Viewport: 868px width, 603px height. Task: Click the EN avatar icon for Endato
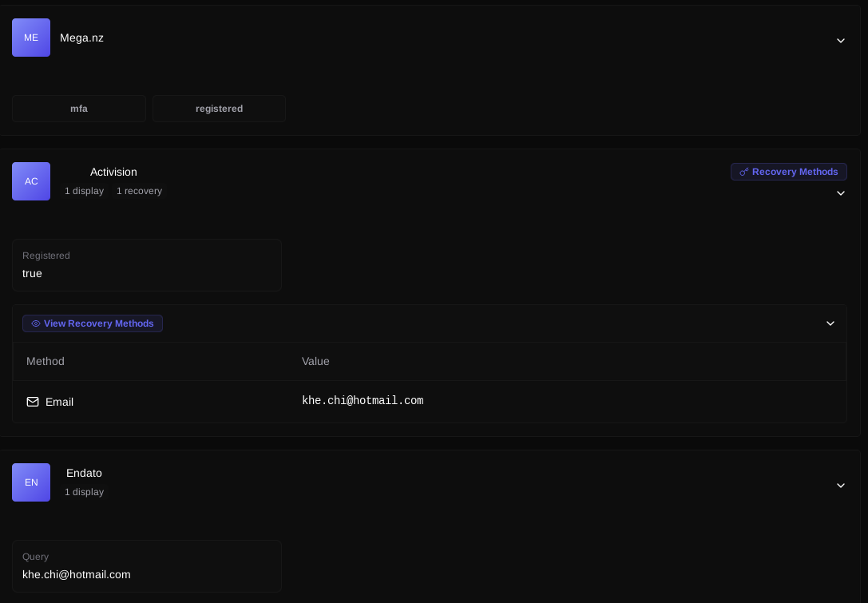click(x=31, y=482)
